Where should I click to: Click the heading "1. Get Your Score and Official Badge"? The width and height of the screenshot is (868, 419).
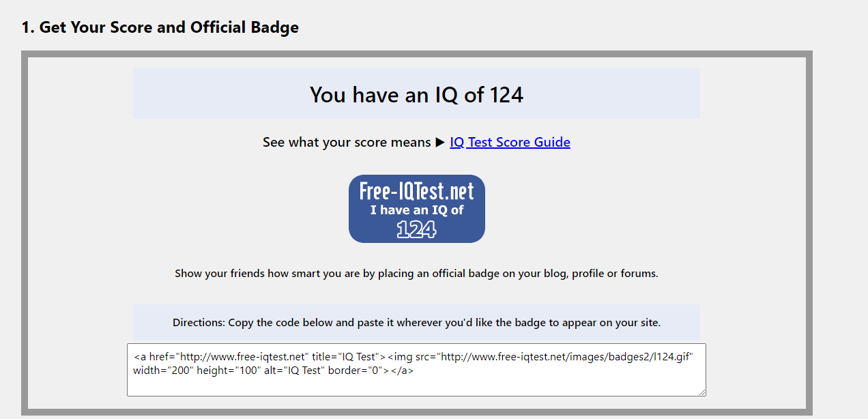point(160,27)
